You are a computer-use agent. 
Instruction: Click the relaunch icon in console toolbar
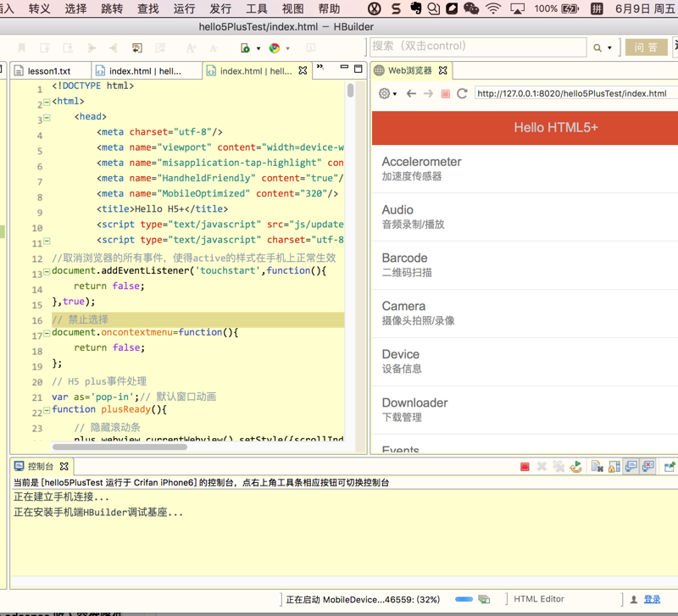(576, 467)
